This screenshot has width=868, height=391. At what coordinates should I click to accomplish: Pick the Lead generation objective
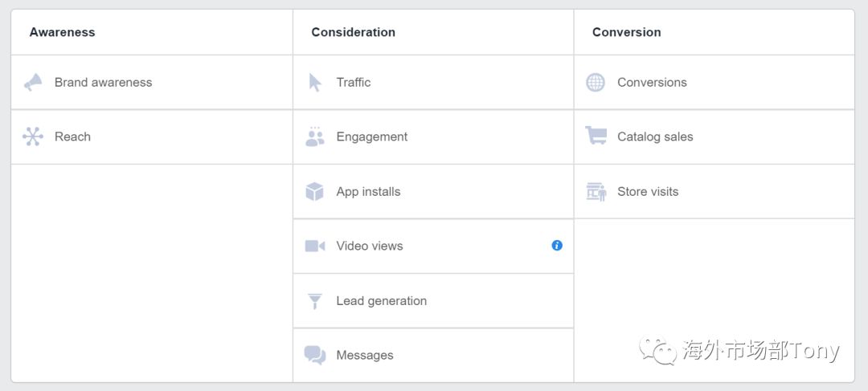[x=382, y=301]
